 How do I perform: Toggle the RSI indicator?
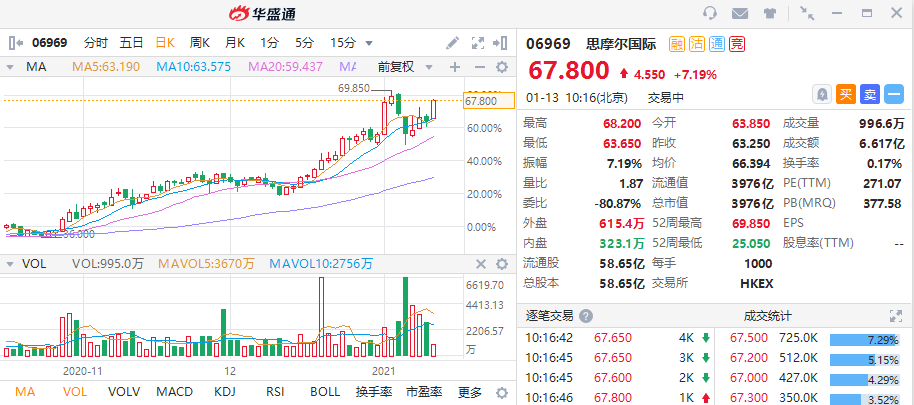pos(275,392)
